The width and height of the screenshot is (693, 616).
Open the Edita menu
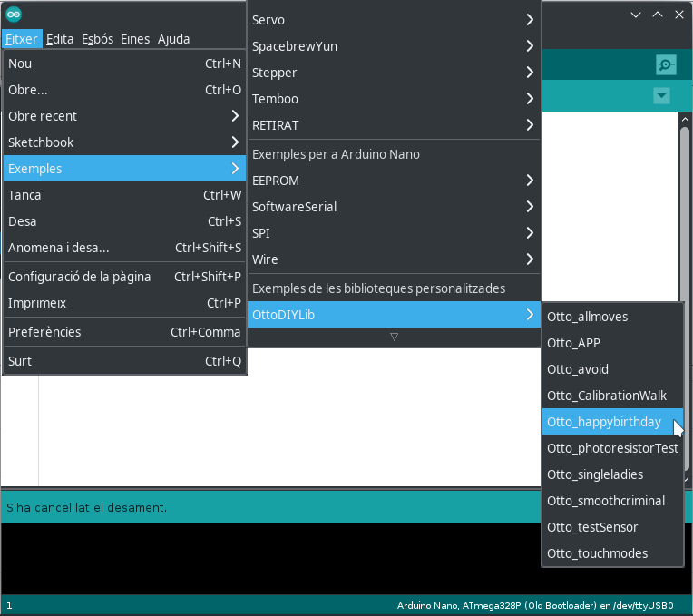click(60, 39)
